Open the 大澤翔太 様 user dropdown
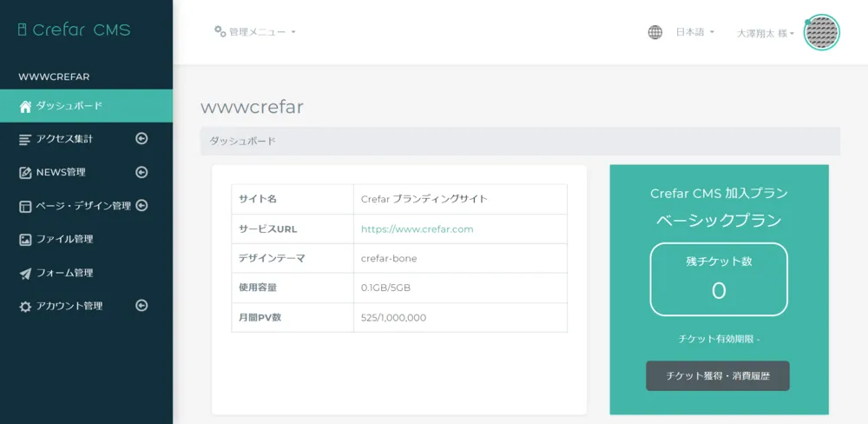This screenshot has width=868, height=424. [x=766, y=33]
